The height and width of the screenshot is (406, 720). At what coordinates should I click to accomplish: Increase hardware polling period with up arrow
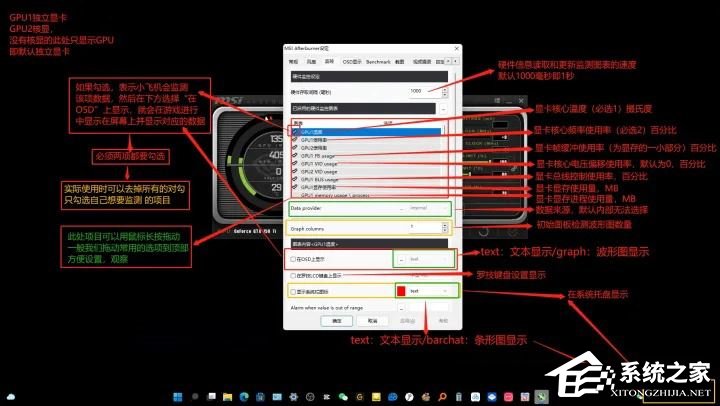[444, 90]
